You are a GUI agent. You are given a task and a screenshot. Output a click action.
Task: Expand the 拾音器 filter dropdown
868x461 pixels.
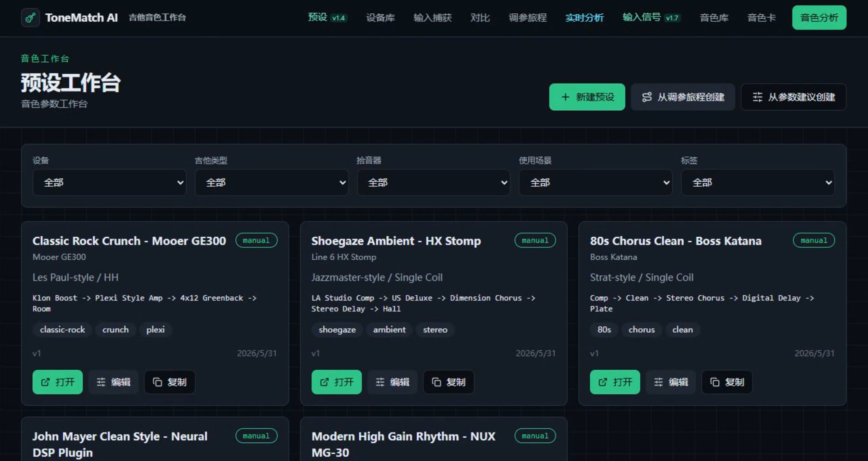coord(433,183)
